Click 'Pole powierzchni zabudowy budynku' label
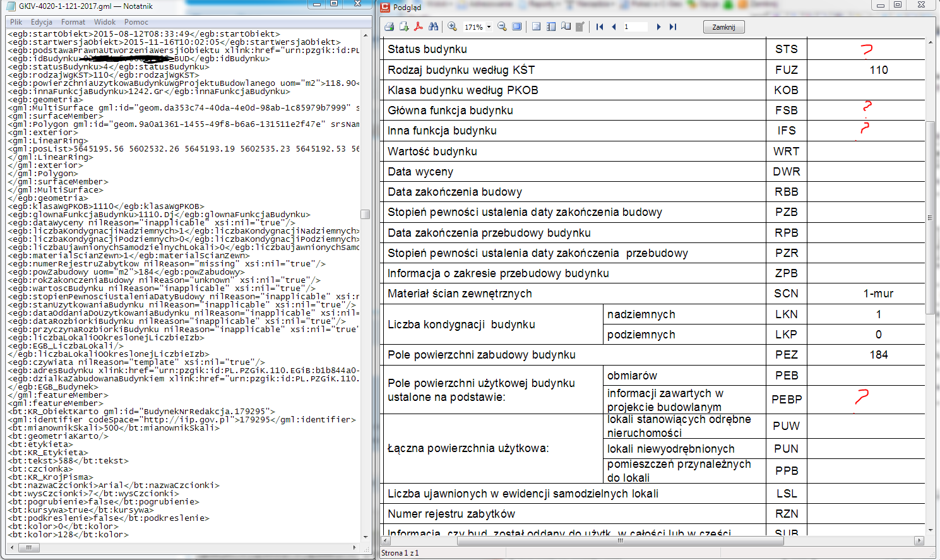This screenshot has height=560, width=940. [482, 355]
